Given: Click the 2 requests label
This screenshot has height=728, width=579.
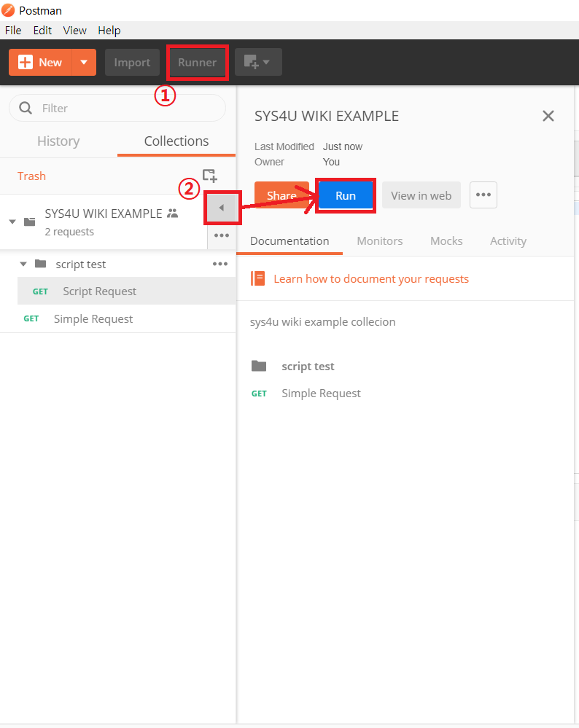Looking at the screenshot, I should [69, 232].
